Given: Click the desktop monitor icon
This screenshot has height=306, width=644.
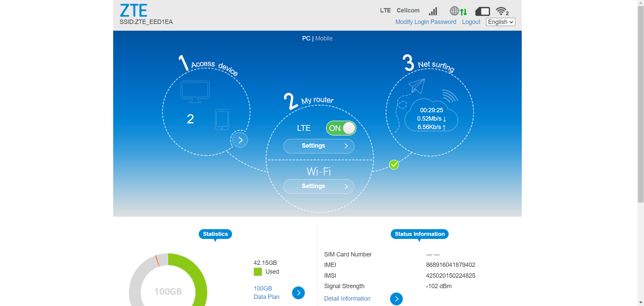Looking at the screenshot, I should [x=195, y=92].
